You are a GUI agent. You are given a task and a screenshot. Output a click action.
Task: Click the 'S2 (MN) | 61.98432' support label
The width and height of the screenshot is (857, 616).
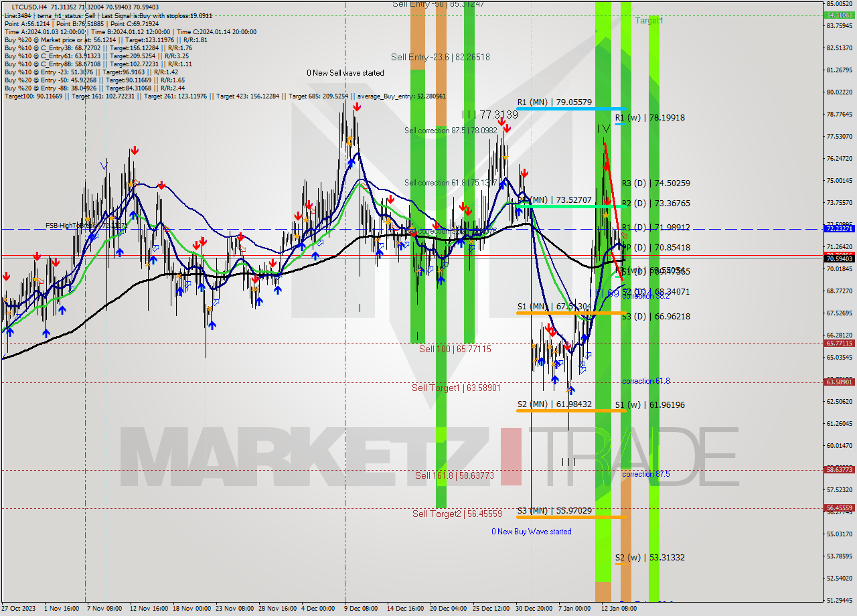[x=554, y=404]
